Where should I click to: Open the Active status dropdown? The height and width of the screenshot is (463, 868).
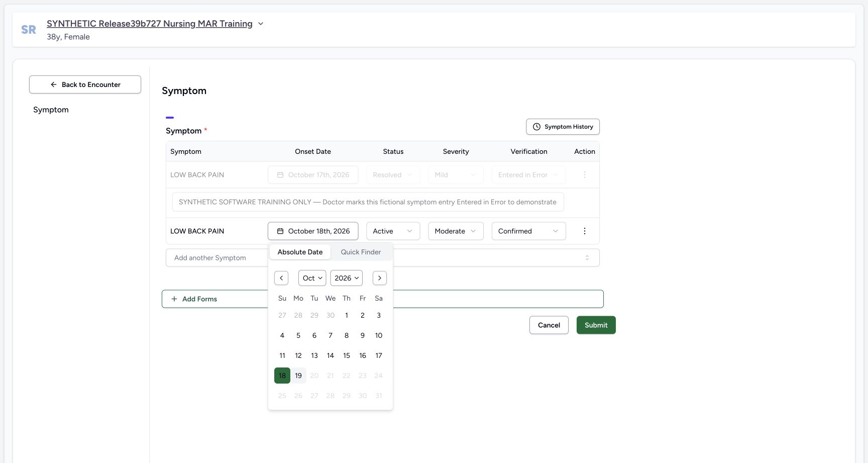pos(393,231)
